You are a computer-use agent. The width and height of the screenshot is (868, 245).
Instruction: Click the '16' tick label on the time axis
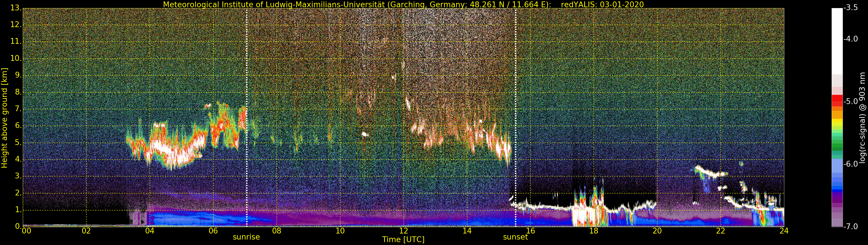point(530,231)
